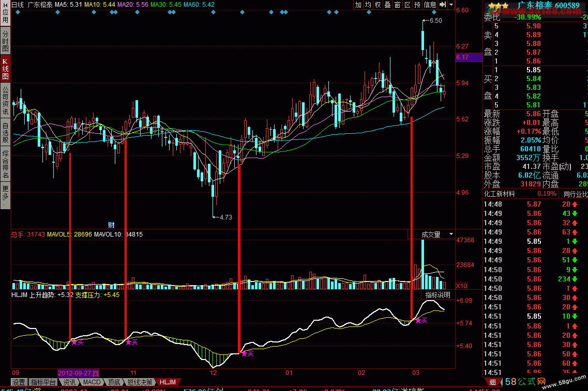Click the 权 (ex-rights) toolbar icon
The height and width of the screenshot is (391, 588).
pyautogui.click(x=378, y=5)
